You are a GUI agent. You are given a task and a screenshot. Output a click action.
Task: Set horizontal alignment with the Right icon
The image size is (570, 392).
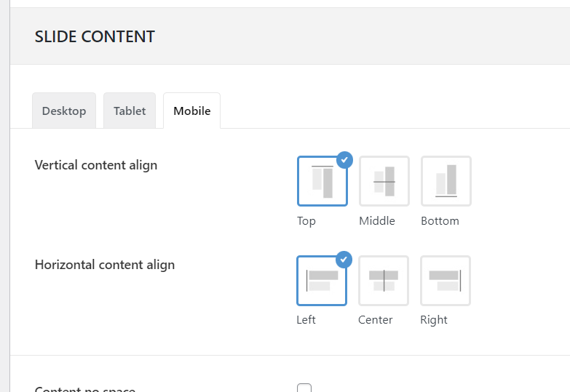pyautogui.click(x=446, y=281)
